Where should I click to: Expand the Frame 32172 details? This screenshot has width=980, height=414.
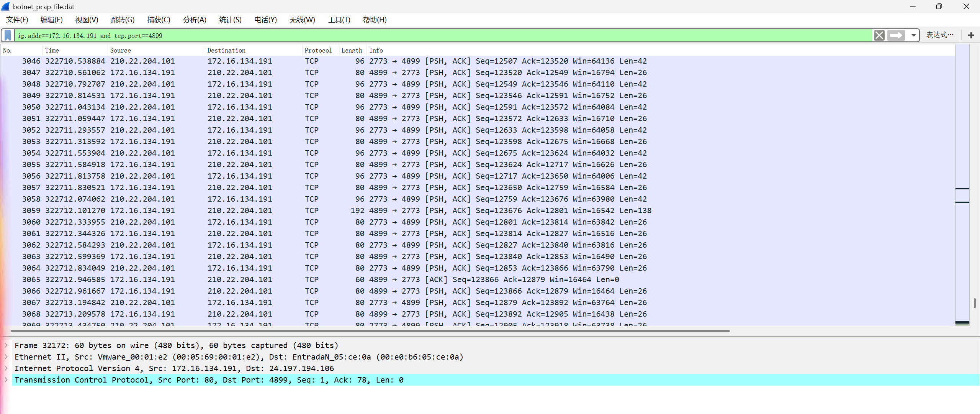tap(6, 345)
